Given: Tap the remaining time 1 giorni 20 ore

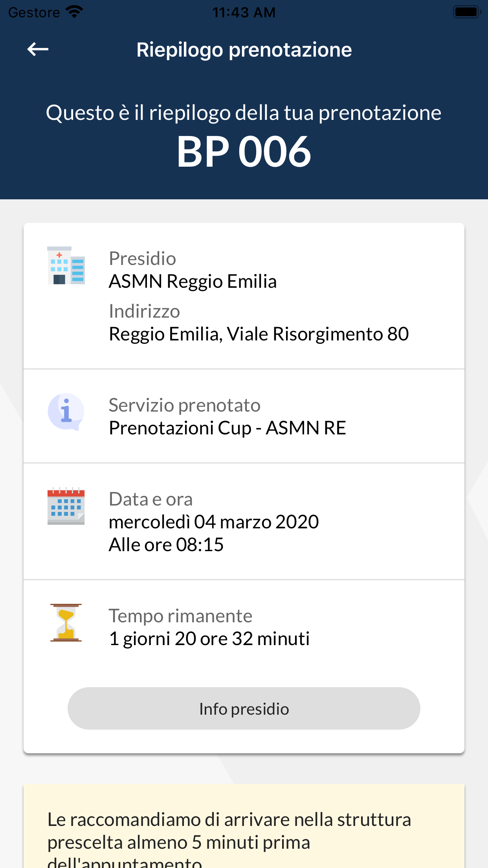Looking at the screenshot, I should click(209, 639).
